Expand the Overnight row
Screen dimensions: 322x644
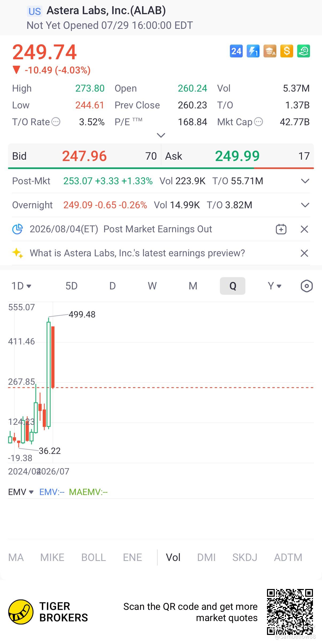pos(305,205)
